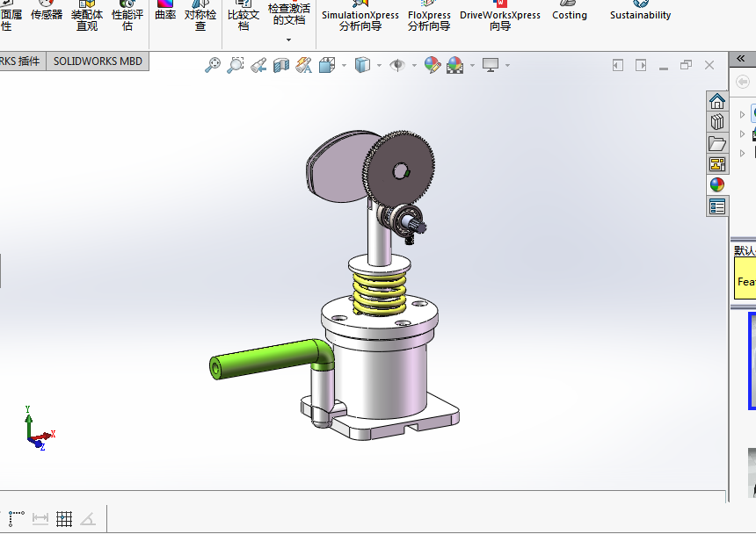Open the Sustainability tool
Image resolution: width=756 pixels, height=534 pixels.
click(640, 12)
